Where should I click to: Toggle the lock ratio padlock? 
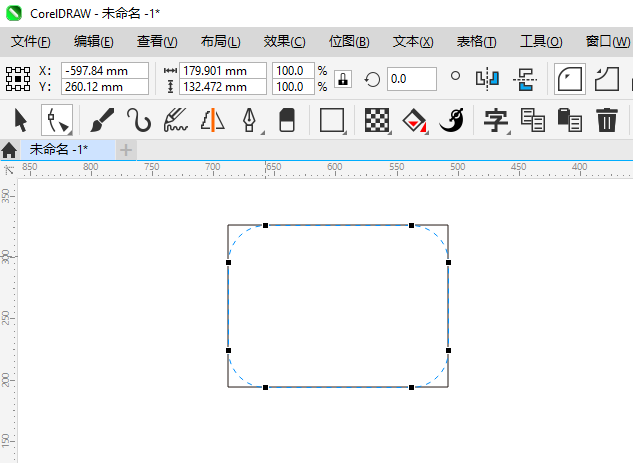click(x=343, y=79)
